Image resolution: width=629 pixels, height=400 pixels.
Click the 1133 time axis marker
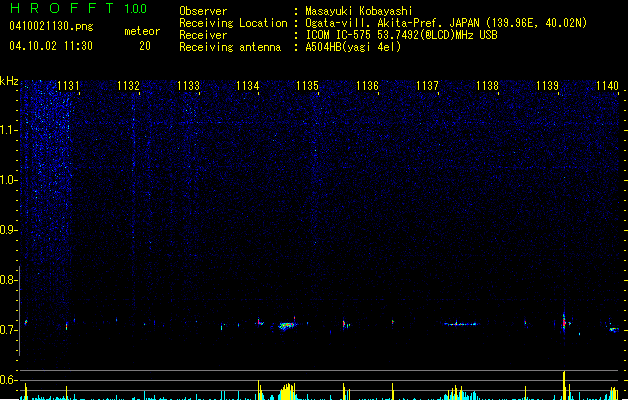[188, 86]
